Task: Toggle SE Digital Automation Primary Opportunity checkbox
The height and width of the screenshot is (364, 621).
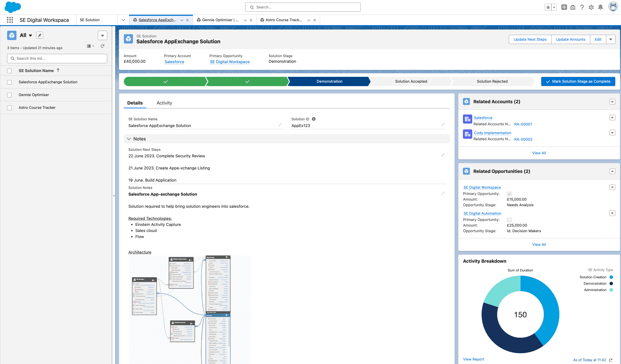Action: pyautogui.click(x=509, y=220)
